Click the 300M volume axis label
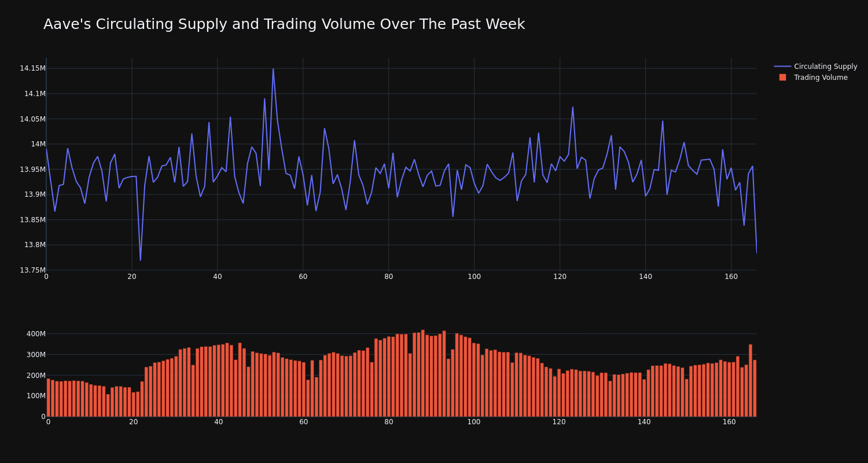The width and height of the screenshot is (868, 463). coord(35,354)
